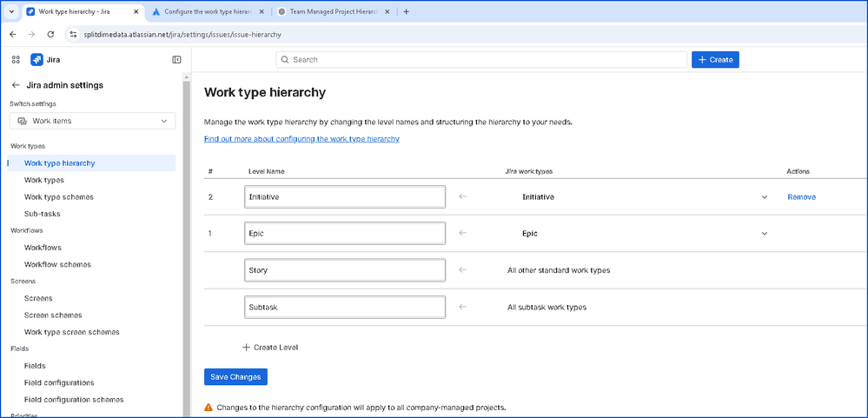Open Workflows in sidebar
This screenshot has height=418, width=868.
point(43,248)
